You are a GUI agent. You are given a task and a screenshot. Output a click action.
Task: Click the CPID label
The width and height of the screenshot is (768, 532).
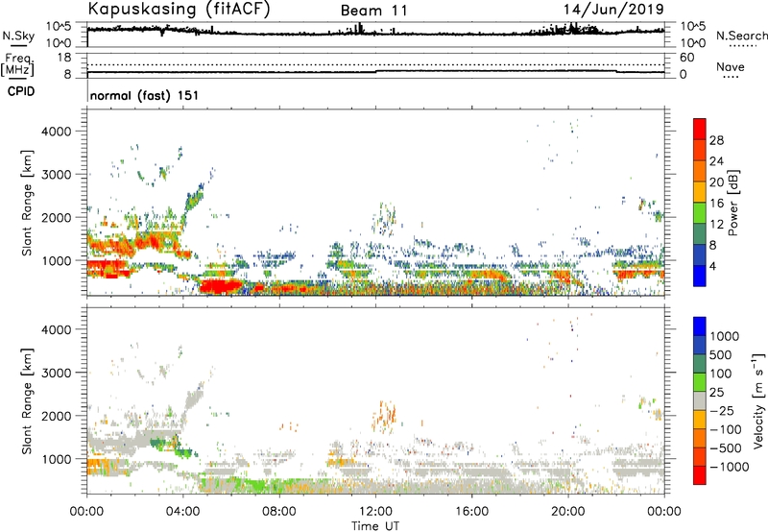click(21, 91)
